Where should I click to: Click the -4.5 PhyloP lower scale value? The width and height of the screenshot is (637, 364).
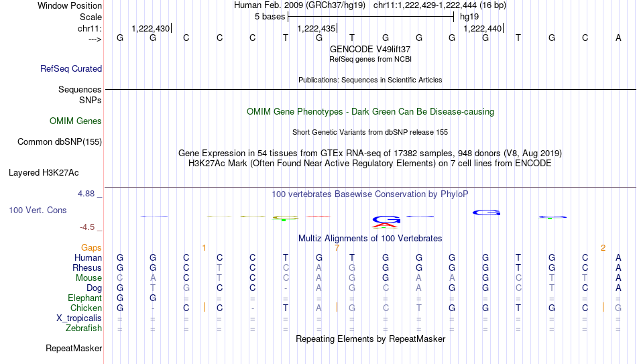point(87,227)
